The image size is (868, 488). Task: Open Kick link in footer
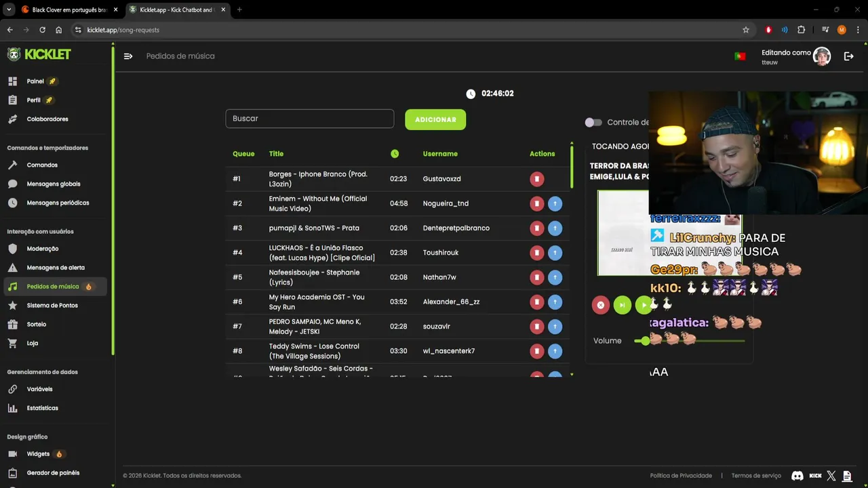pyautogui.click(x=816, y=476)
